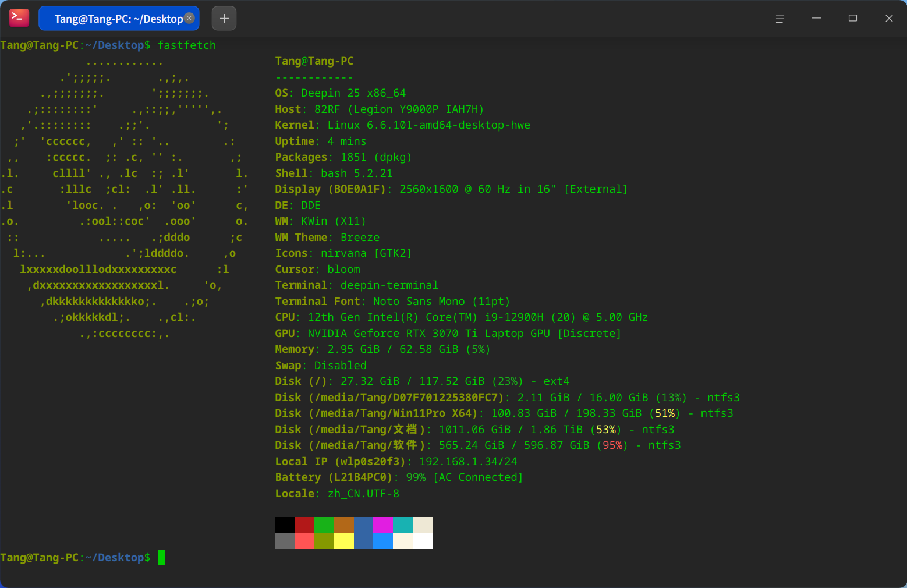Click icons value "nirvana [GTK2]"
The image size is (907, 588).
pos(366,253)
